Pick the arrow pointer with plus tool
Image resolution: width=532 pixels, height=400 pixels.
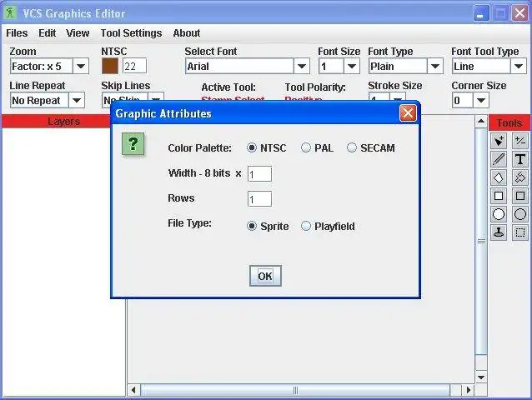tap(499, 141)
